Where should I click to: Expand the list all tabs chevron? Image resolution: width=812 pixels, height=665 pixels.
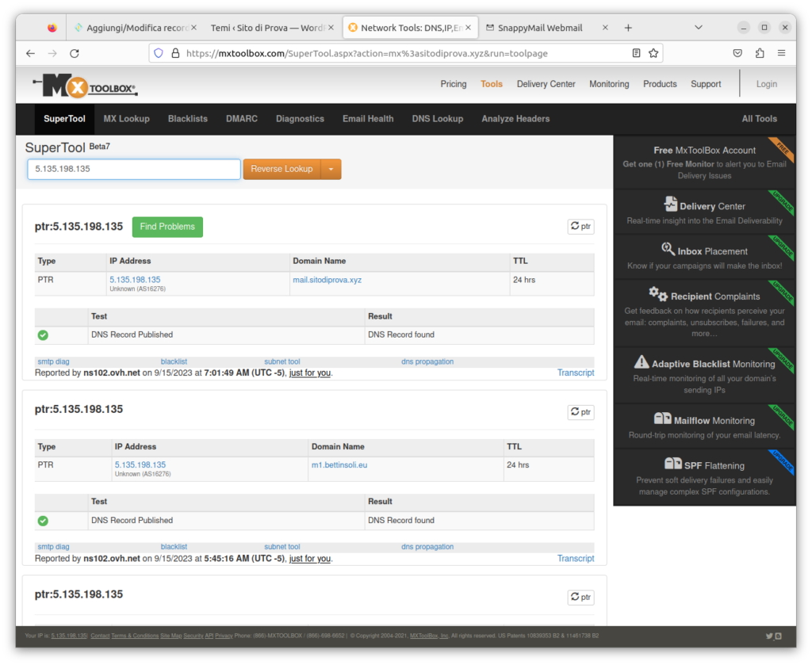(x=698, y=28)
